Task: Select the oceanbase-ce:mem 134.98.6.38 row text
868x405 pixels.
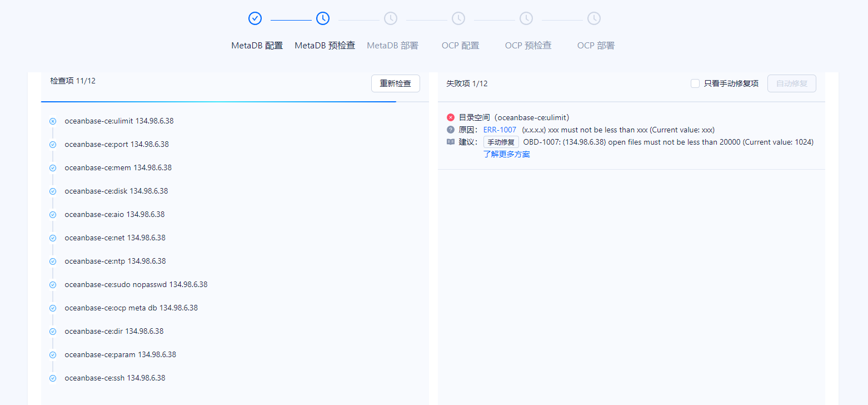Action: (x=118, y=167)
